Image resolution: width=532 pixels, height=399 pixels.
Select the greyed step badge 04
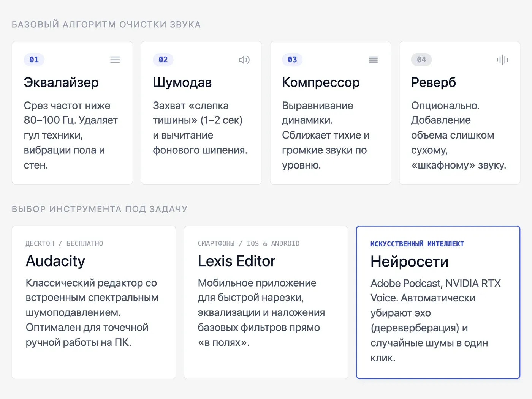pyautogui.click(x=421, y=60)
